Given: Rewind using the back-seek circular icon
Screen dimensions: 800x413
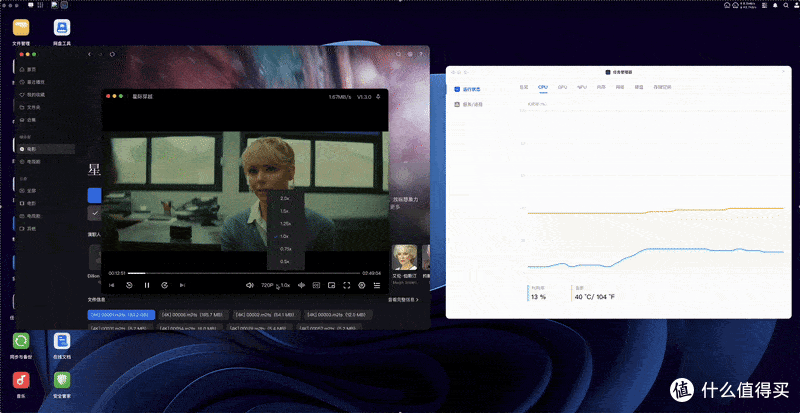Looking at the screenshot, I should 129,285.
